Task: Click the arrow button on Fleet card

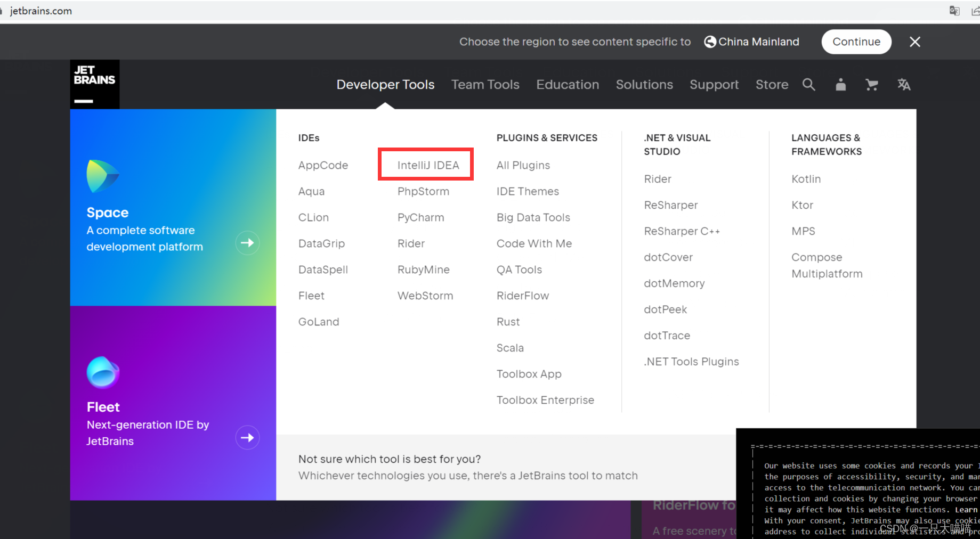Action: pyautogui.click(x=247, y=438)
